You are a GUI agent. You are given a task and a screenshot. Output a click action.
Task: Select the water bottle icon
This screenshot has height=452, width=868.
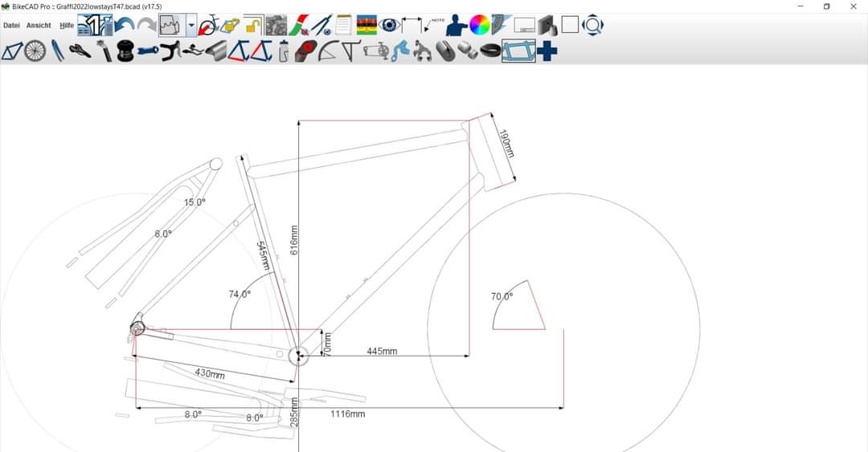tap(283, 52)
